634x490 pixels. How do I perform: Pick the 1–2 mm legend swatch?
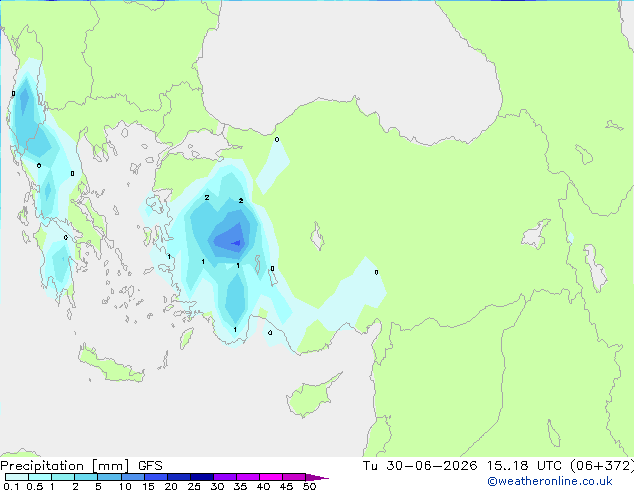63,477
